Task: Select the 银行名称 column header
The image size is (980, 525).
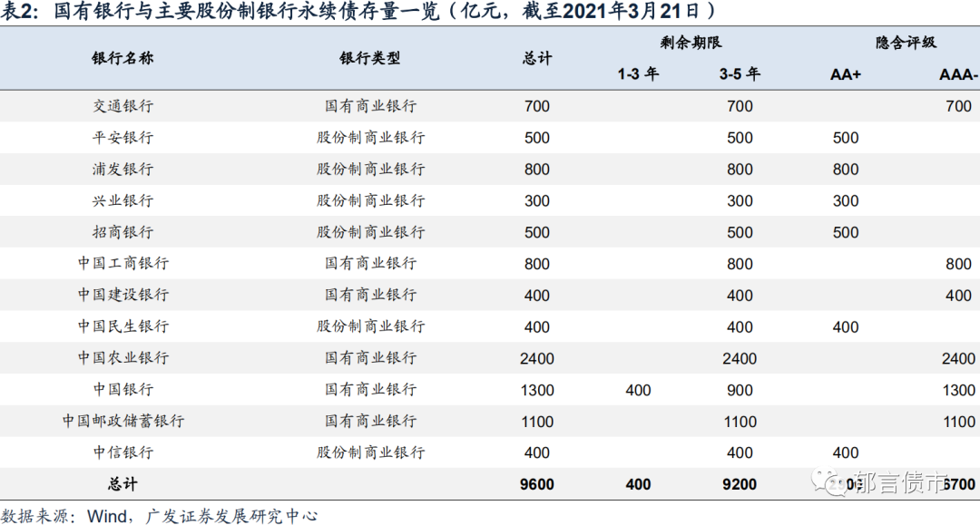Action: pyautogui.click(x=122, y=58)
